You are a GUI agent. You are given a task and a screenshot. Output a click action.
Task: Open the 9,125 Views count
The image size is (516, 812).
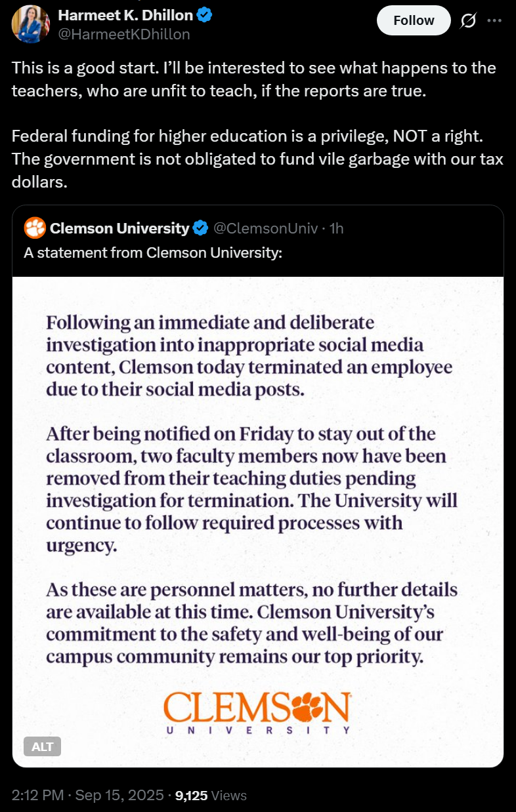click(x=211, y=796)
